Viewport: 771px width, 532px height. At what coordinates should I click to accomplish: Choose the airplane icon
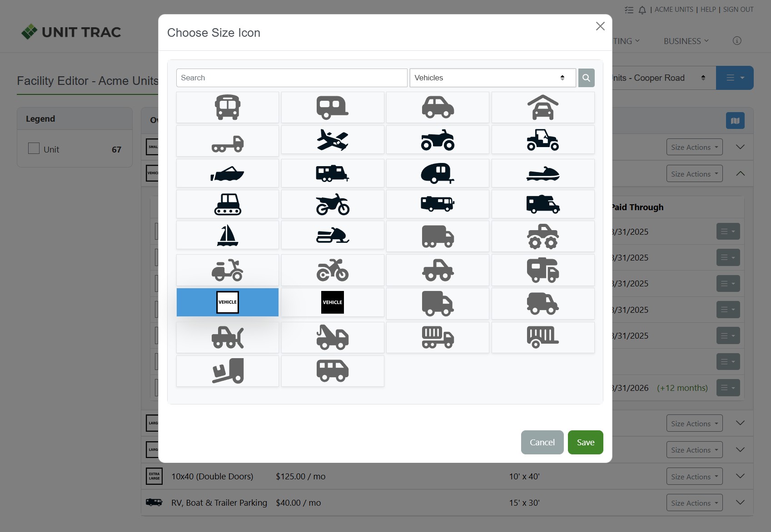click(x=333, y=141)
